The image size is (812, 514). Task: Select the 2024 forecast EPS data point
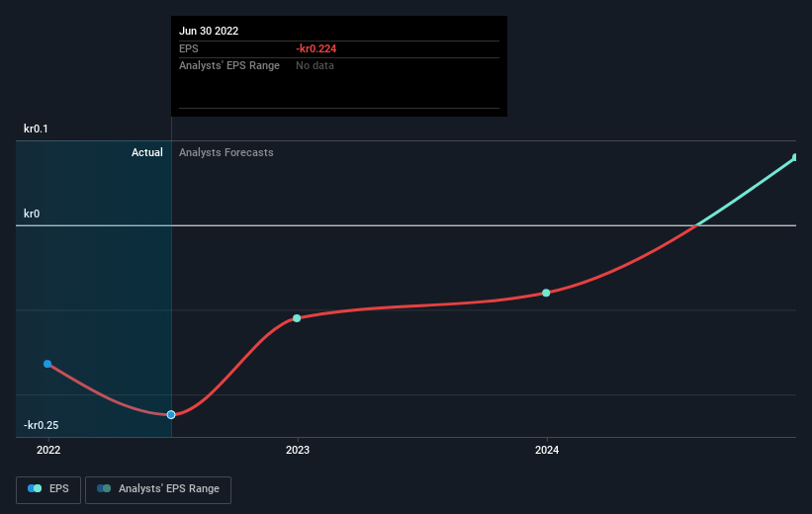pos(546,293)
